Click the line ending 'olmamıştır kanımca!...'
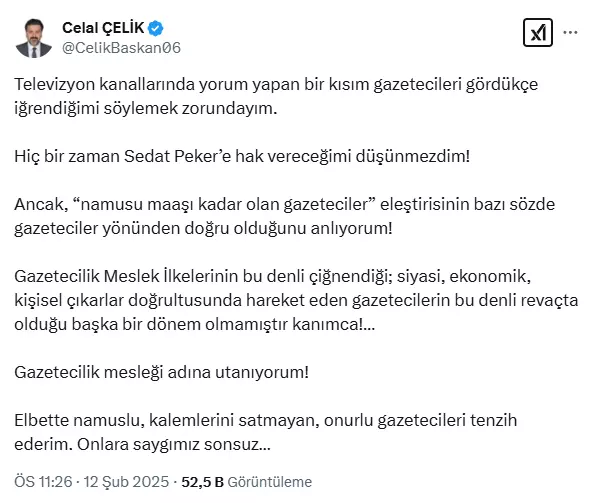Screen dimensions: 589x503 pos(195,324)
